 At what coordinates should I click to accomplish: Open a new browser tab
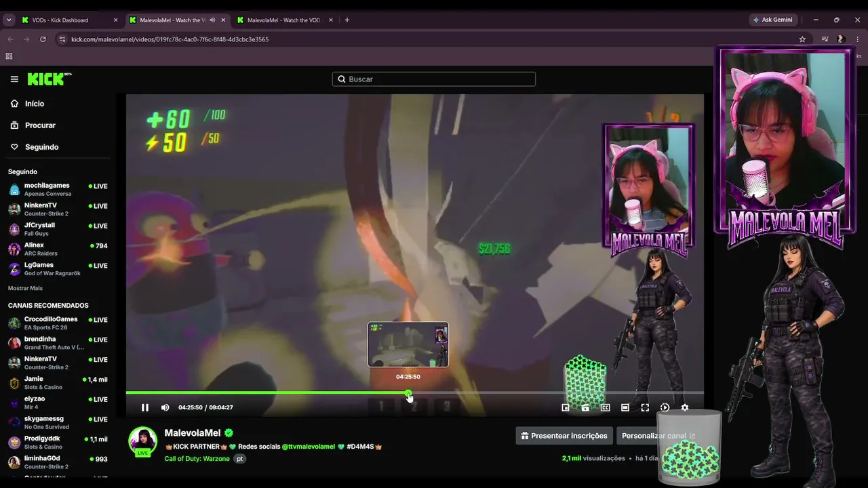tap(347, 20)
